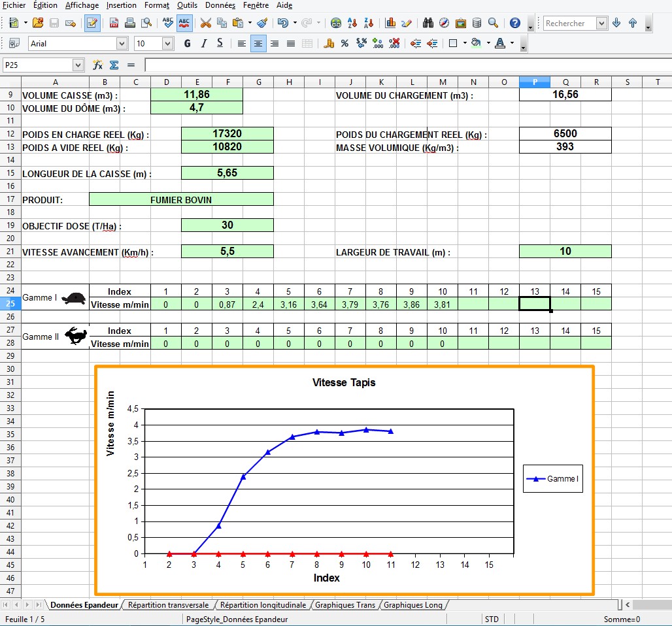Click the Sum sigma icon
Viewport: 672px width, 626px height.
[114, 65]
